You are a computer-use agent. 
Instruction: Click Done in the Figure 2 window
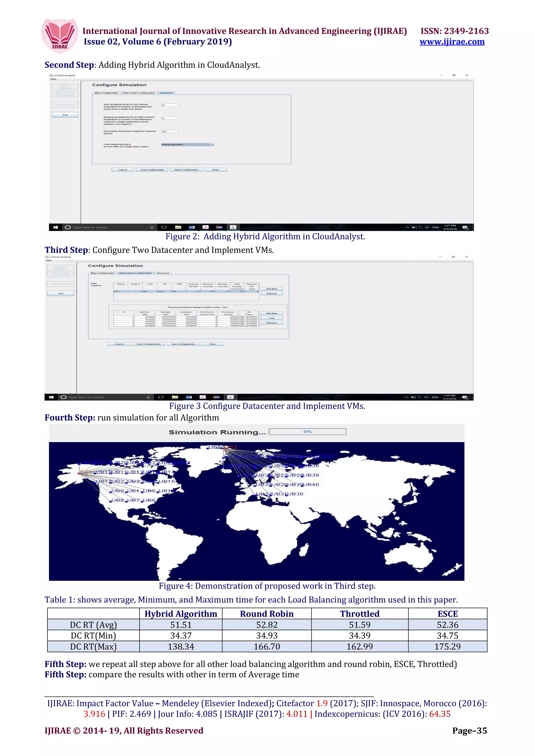(x=216, y=170)
